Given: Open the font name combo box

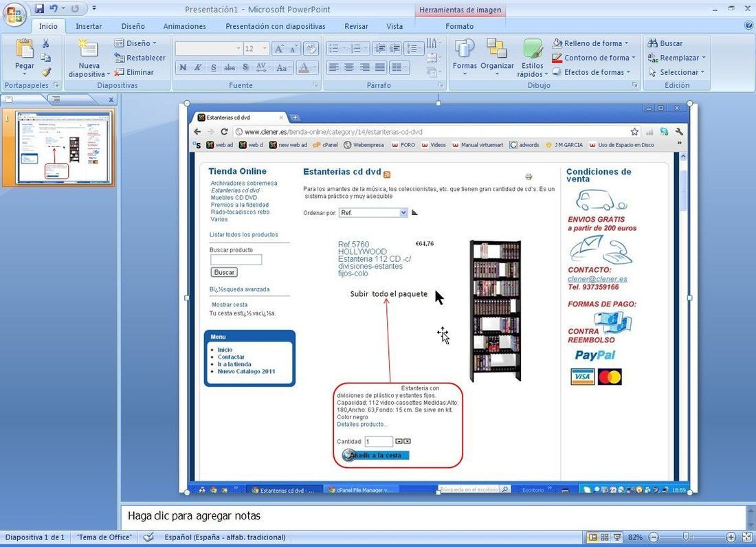Looking at the screenshot, I should pyautogui.click(x=208, y=48).
